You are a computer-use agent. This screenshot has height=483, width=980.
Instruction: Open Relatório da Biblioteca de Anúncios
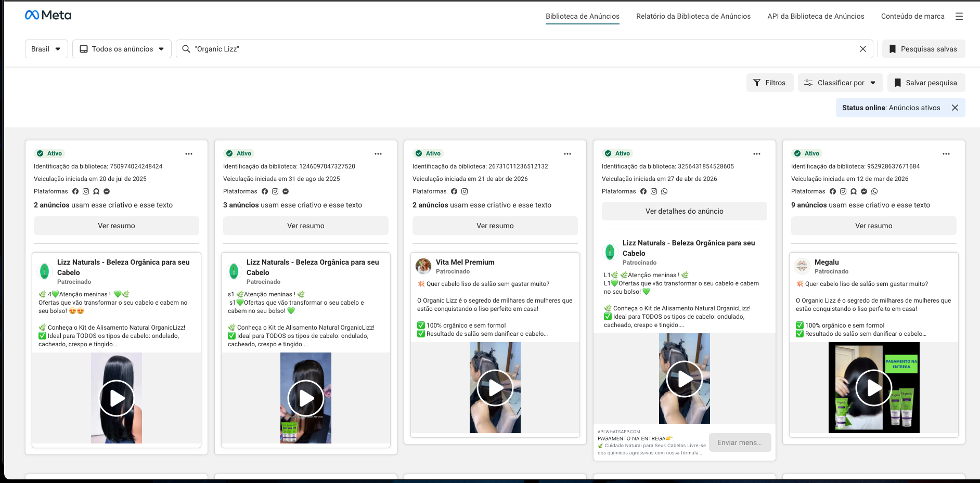[x=693, y=16]
